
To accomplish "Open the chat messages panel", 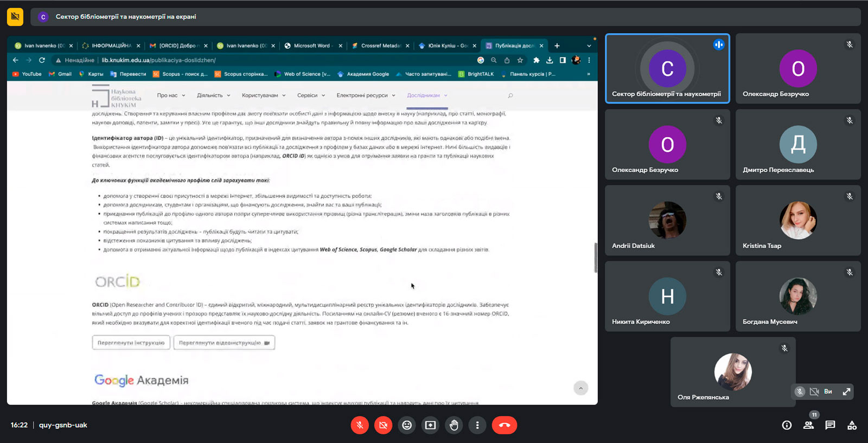I will (830, 425).
